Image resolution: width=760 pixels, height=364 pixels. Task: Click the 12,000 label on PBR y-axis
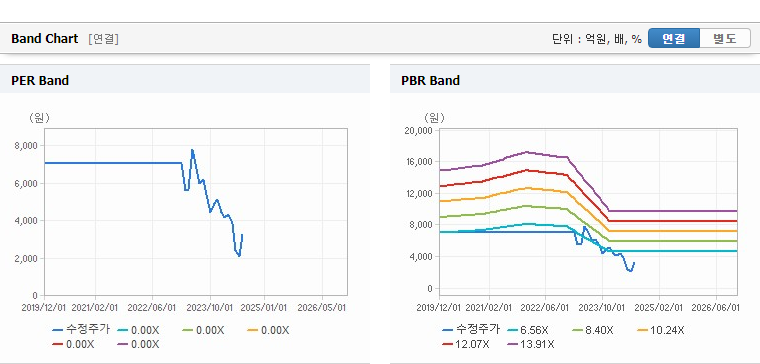point(419,193)
